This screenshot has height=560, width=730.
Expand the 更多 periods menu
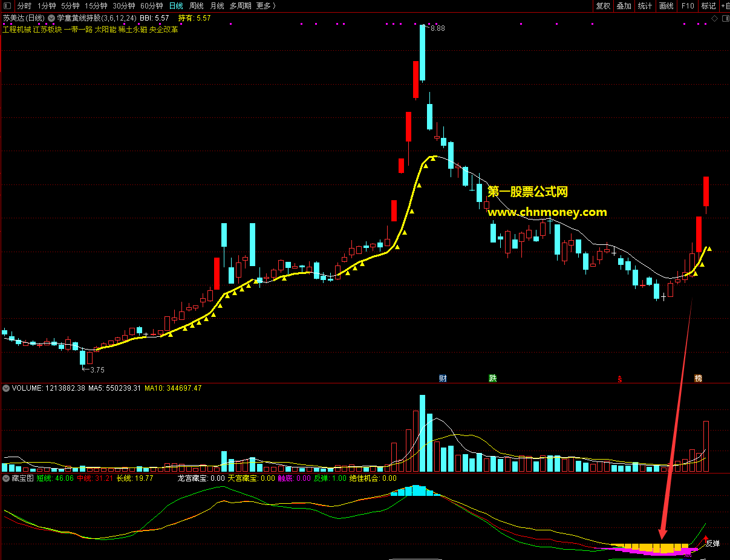(266, 5)
